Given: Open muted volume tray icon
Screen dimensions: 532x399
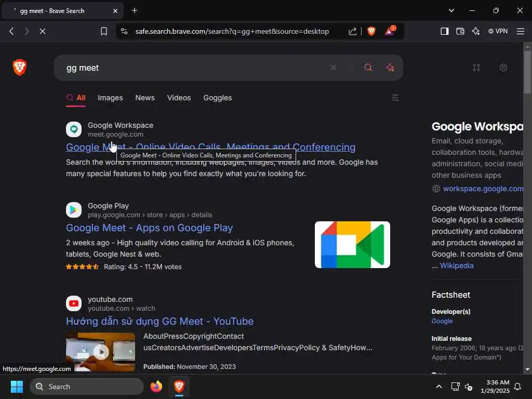Looking at the screenshot, I should pyautogui.click(x=469, y=387).
